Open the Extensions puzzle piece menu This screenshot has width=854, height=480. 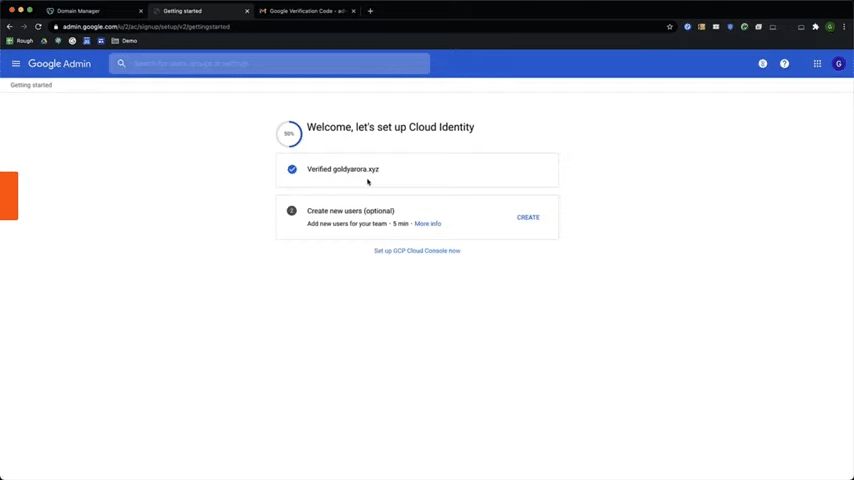pyautogui.click(x=815, y=27)
